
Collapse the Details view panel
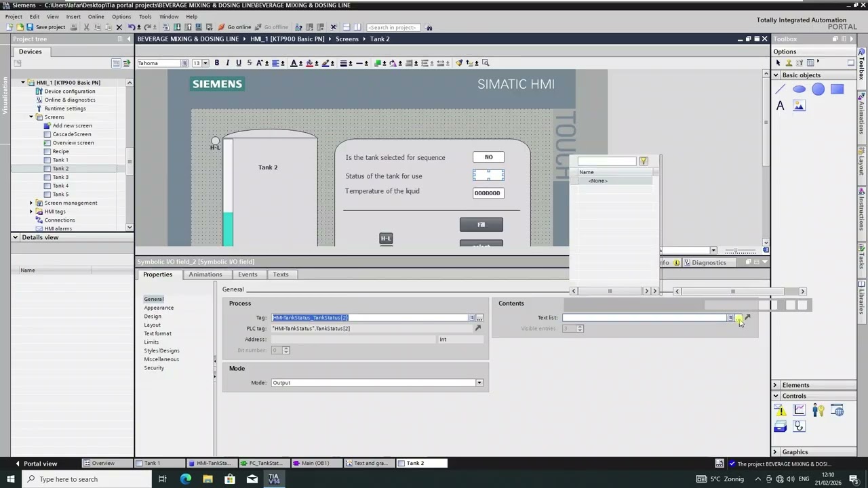tap(16, 237)
